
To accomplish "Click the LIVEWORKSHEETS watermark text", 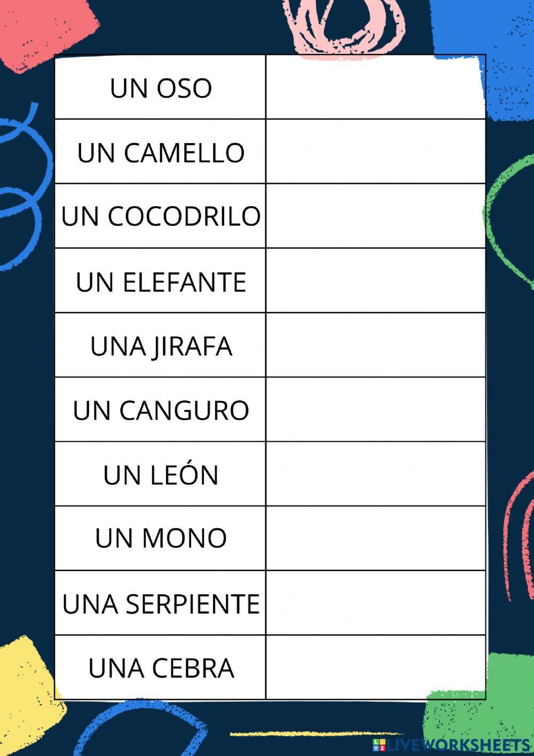I will click(x=458, y=745).
